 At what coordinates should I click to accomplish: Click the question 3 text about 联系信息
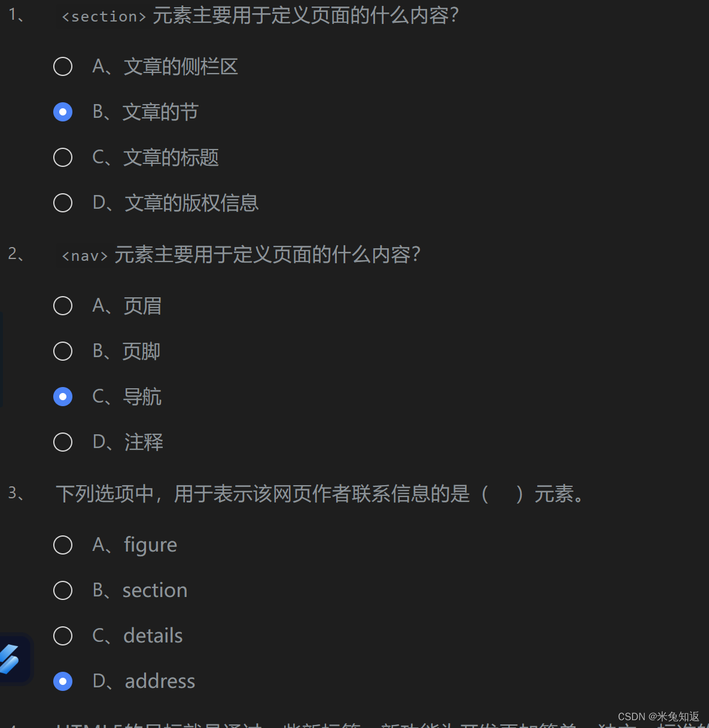click(x=317, y=495)
